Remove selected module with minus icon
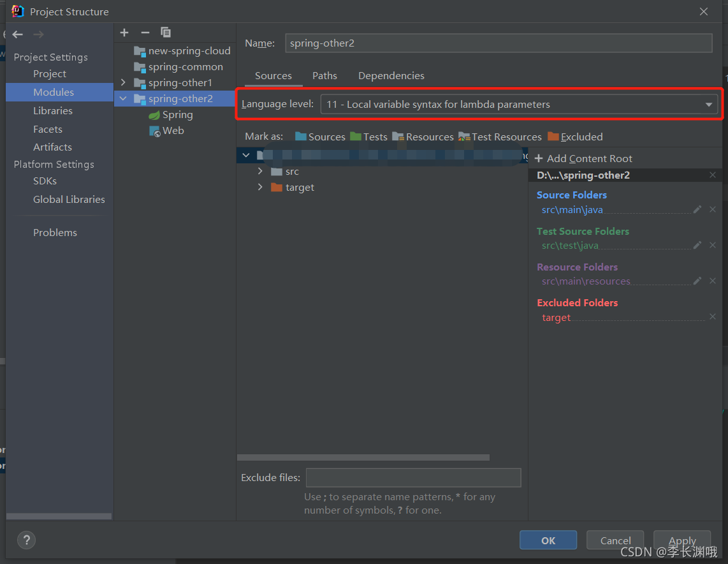This screenshot has width=728, height=564. [x=145, y=33]
